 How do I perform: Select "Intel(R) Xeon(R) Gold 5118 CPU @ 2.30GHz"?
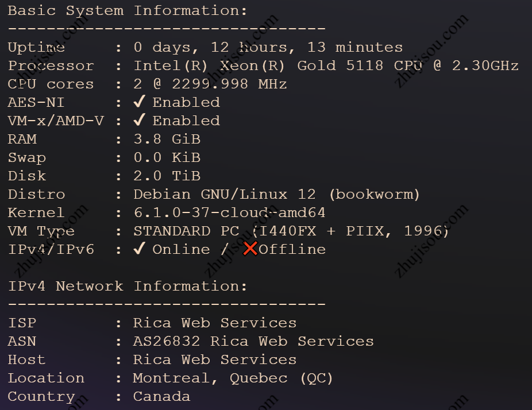[326, 66]
